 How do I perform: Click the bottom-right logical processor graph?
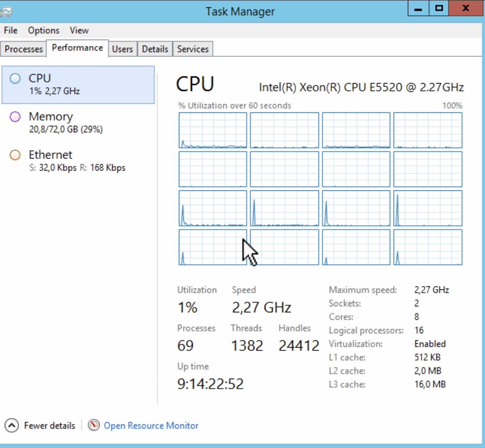pyautogui.click(x=428, y=247)
